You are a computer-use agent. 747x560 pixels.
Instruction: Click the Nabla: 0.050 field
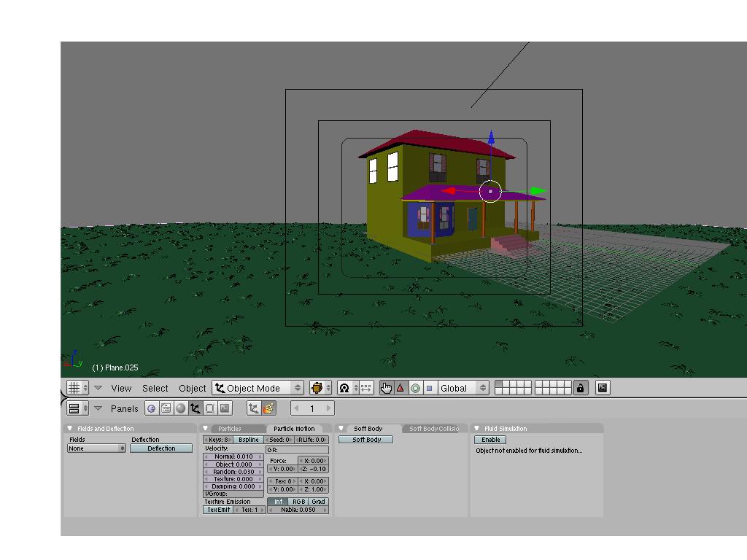298,510
